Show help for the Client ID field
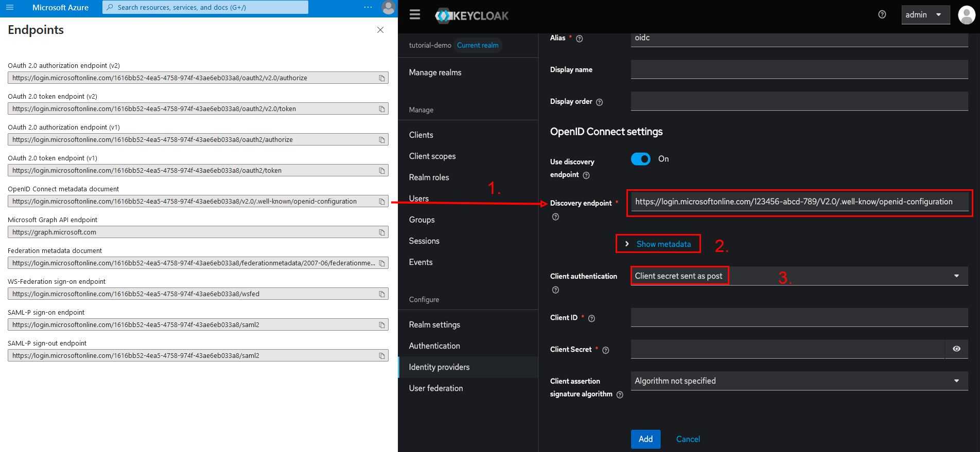The image size is (980, 452). (591, 318)
